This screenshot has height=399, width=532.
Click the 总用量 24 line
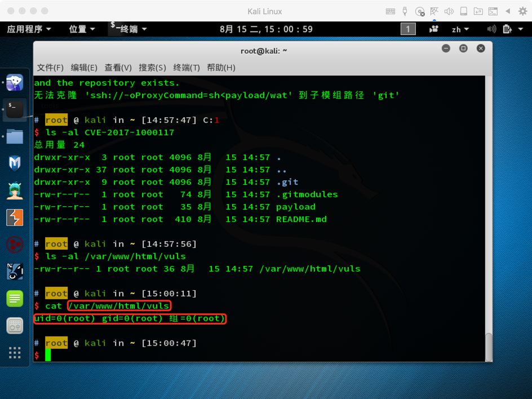point(59,145)
